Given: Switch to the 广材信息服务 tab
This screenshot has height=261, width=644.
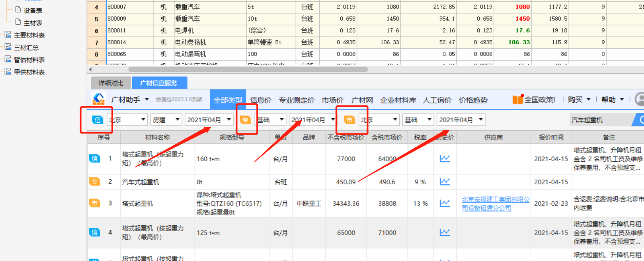Looking at the screenshot, I should coord(159,83).
